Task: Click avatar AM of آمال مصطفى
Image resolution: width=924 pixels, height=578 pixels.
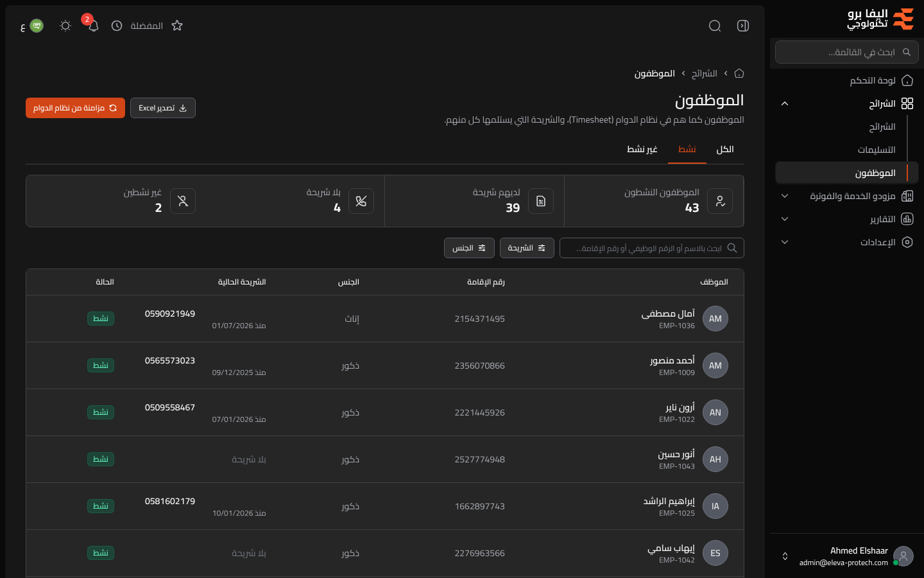Action: tap(715, 319)
